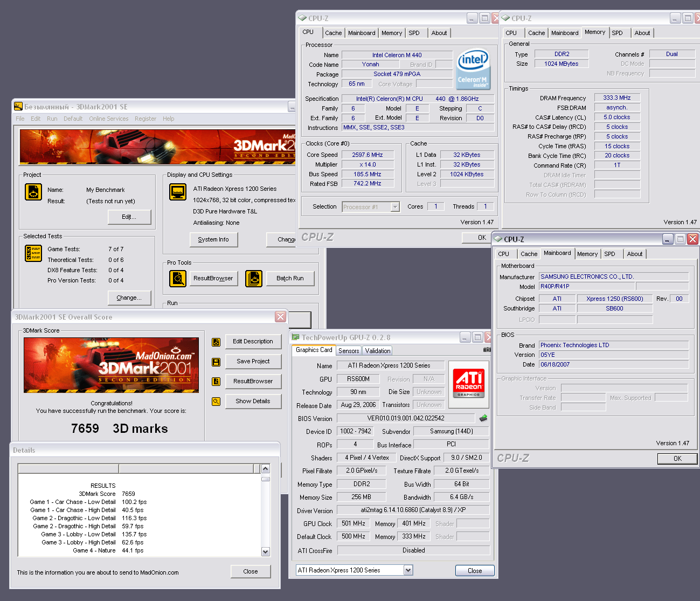The height and width of the screenshot is (601, 700).
Task: Click the icon beside Edit Description
Action: coord(216,342)
